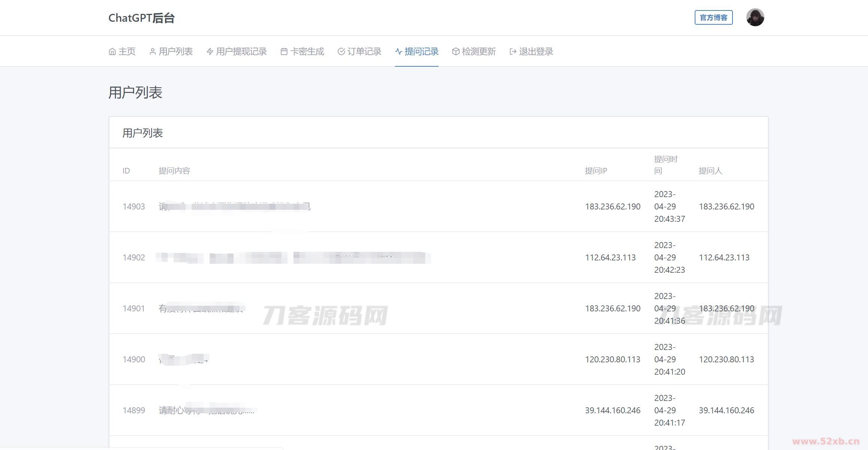Click the IP 112.64.23.113 in 提问人 column
Image resolution: width=868 pixels, height=450 pixels.
(x=724, y=257)
